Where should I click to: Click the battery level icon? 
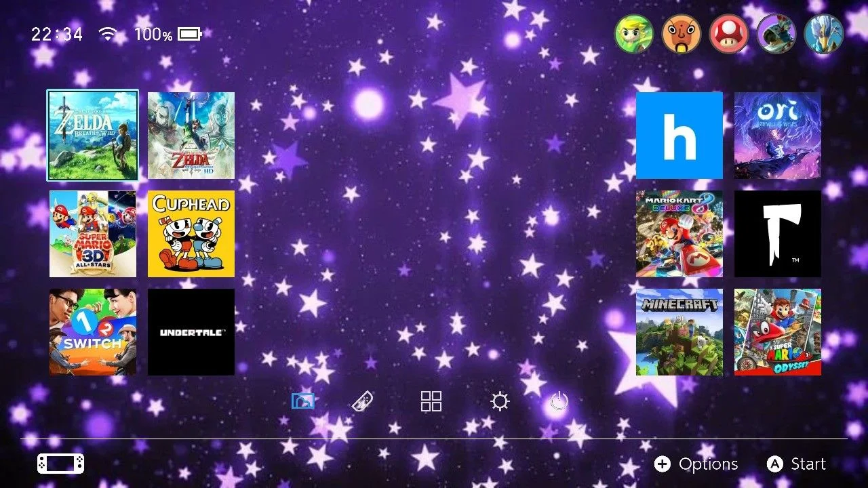[x=191, y=34]
